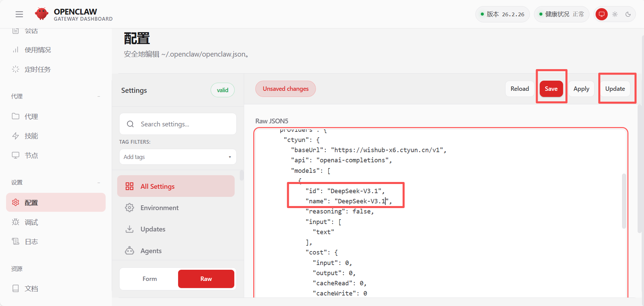Select Environment settings category
Screen dimensions: 644x306
click(x=159, y=208)
